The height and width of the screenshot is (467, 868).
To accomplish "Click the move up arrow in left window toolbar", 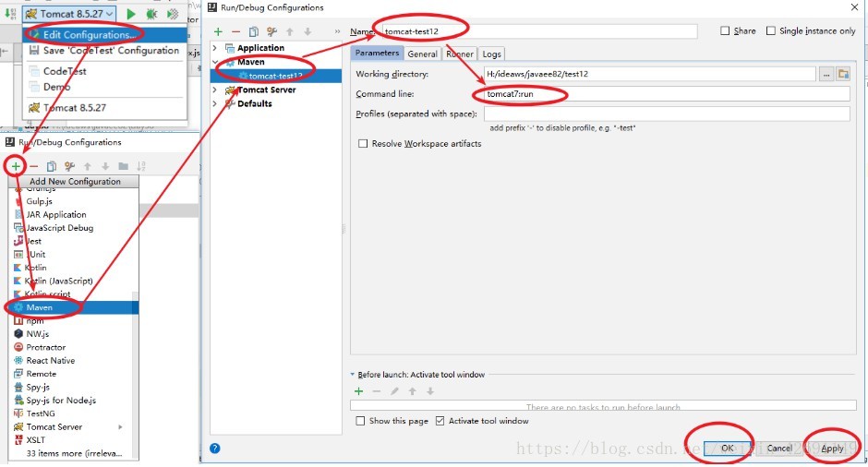I will pos(88,166).
